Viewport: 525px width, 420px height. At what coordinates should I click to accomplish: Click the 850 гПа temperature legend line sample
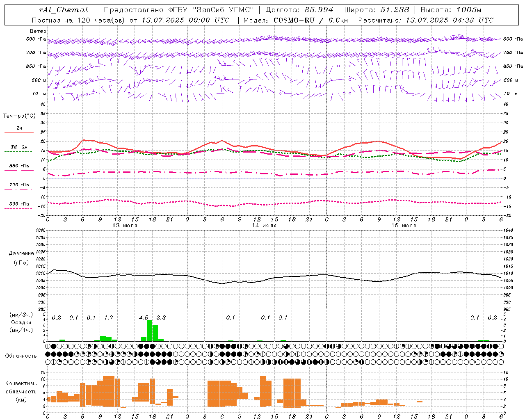click(19, 170)
